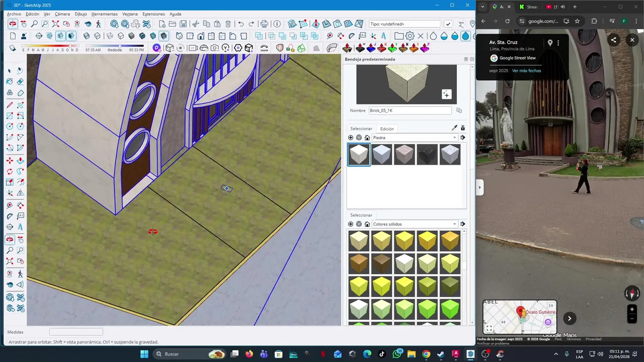Click Ver más fechas link
Screen dimensions: 644x362
point(526,71)
